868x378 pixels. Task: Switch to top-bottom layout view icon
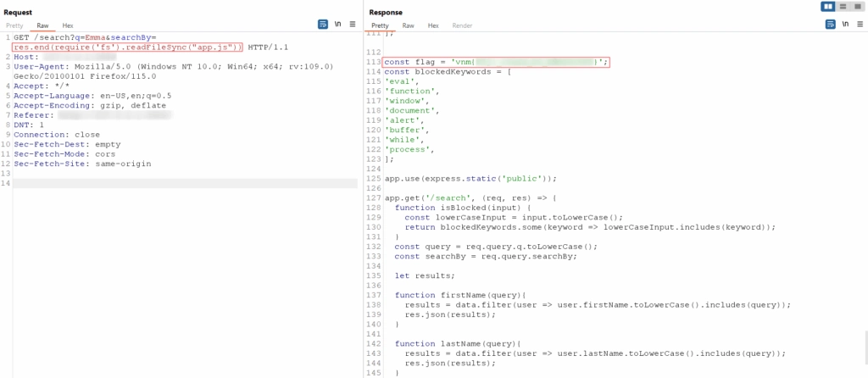pyautogui.click(x=843, y=7)
